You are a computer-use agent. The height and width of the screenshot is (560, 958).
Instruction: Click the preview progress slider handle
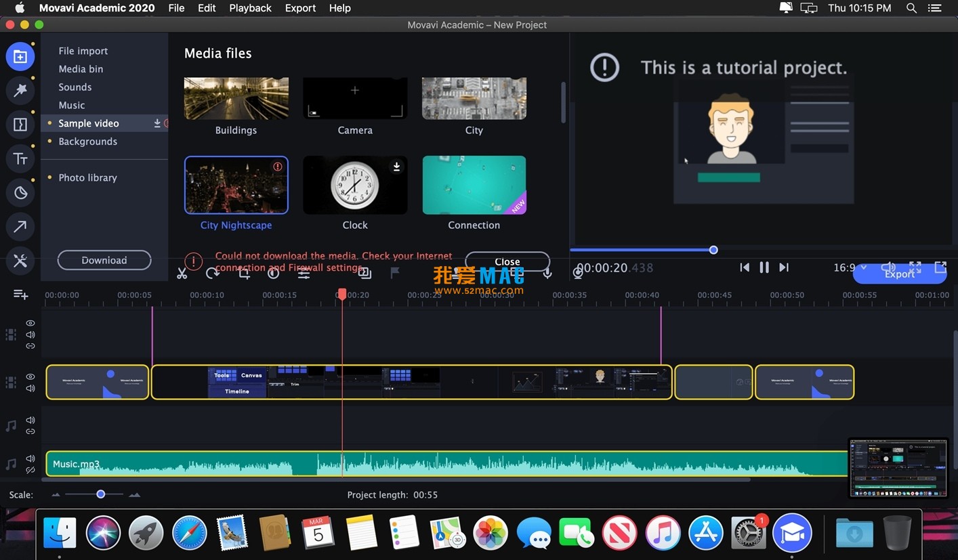[x=713, y=250]
